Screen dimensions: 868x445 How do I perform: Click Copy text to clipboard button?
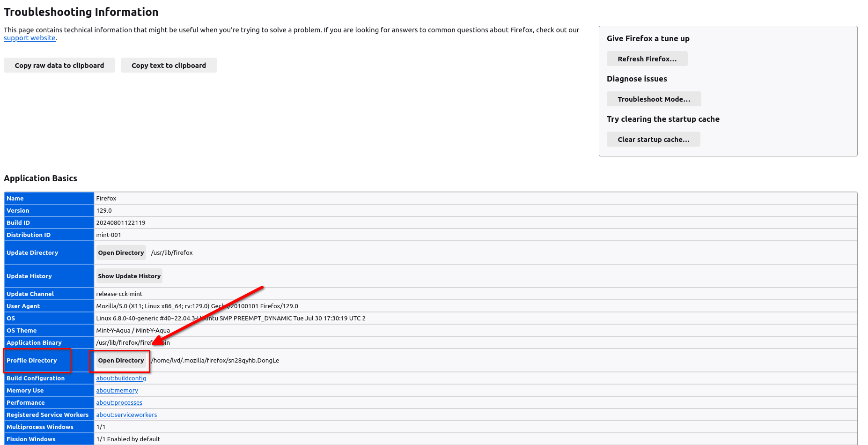[169, 65]
